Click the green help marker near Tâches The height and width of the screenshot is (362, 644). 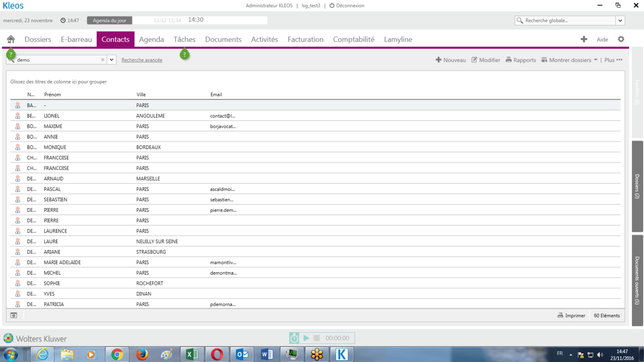point(185,54)
